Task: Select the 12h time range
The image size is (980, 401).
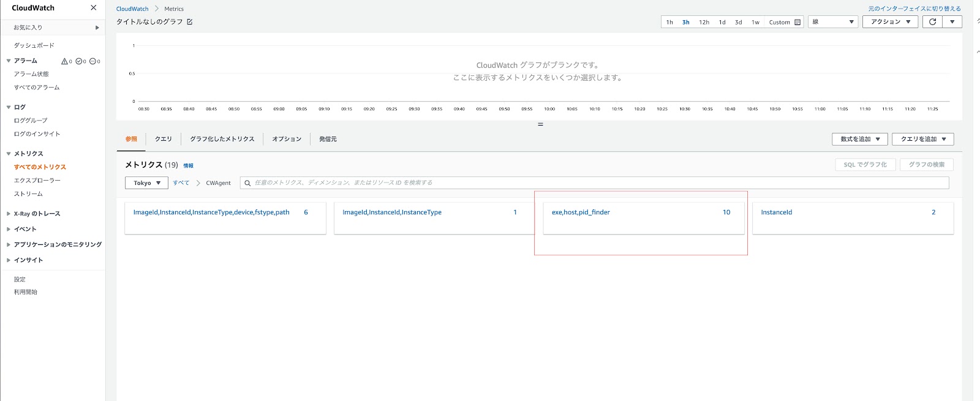Action: (x=704, y=22)
